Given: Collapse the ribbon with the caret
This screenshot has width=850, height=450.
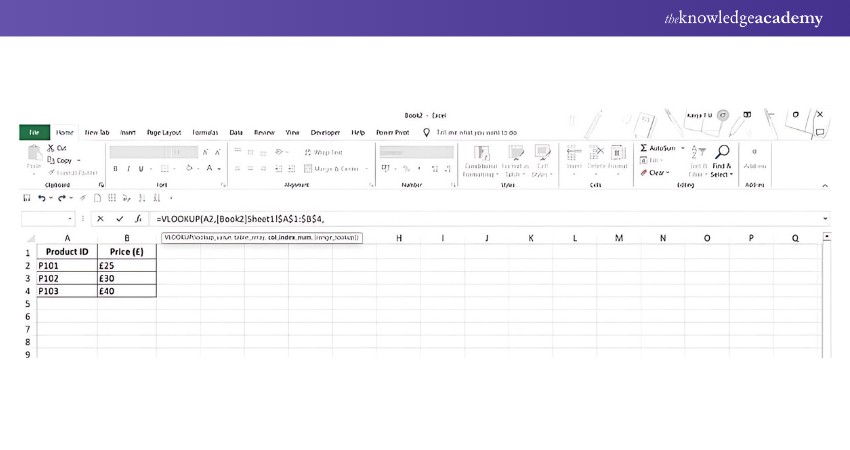Looking at the screenshot, I should pyautogui.click(x=825, y=186).
